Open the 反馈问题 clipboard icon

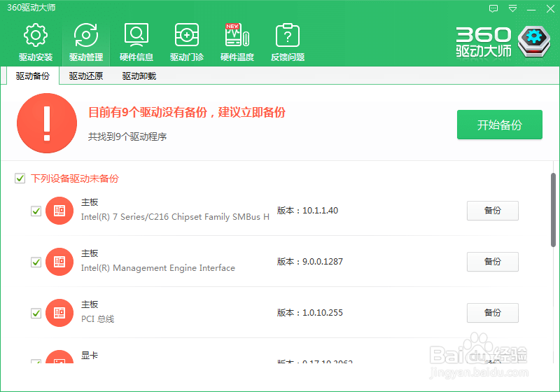[x=288, y=35]
